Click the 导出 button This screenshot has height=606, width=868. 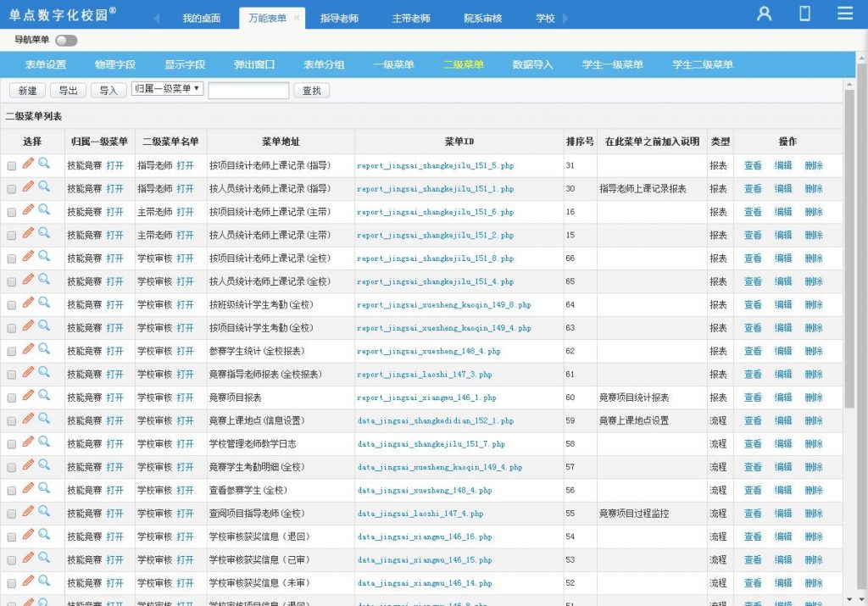tap(68, 90)
